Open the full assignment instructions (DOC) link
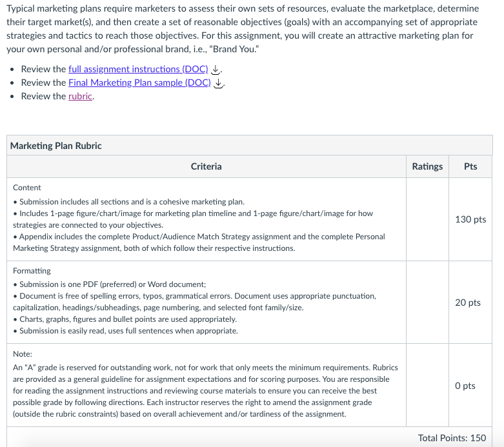Image resolution: width=504 pixels, height=447 pixels. 138,69
